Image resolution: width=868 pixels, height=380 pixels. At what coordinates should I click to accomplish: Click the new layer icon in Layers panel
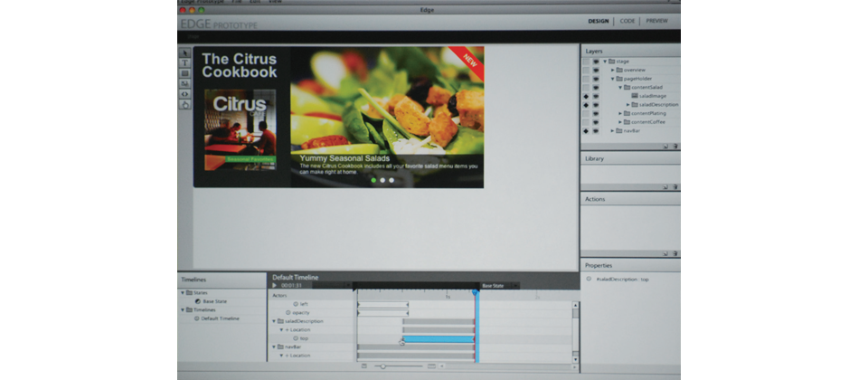(666, 147)
